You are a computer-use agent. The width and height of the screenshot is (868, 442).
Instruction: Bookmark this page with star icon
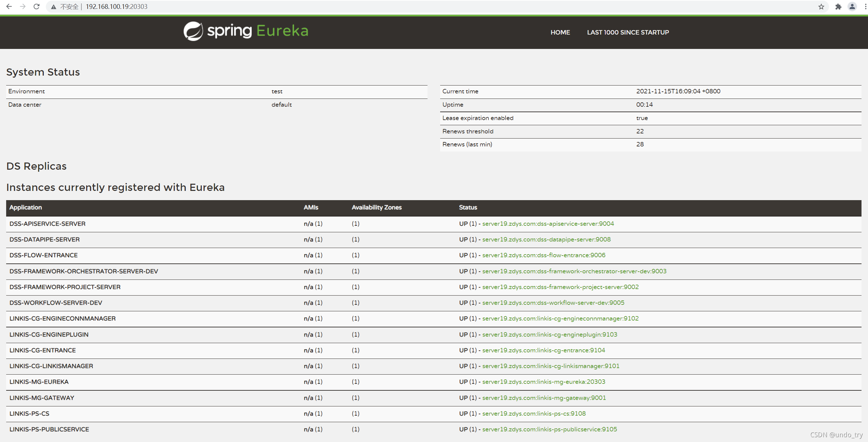click(x=821, y=7)
